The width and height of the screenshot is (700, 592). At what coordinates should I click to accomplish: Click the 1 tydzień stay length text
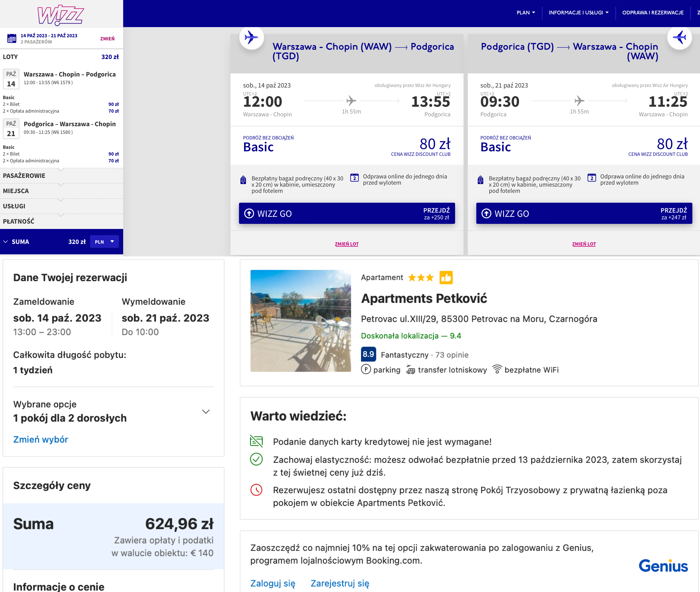pyautogui.click(x=33, y=370)
